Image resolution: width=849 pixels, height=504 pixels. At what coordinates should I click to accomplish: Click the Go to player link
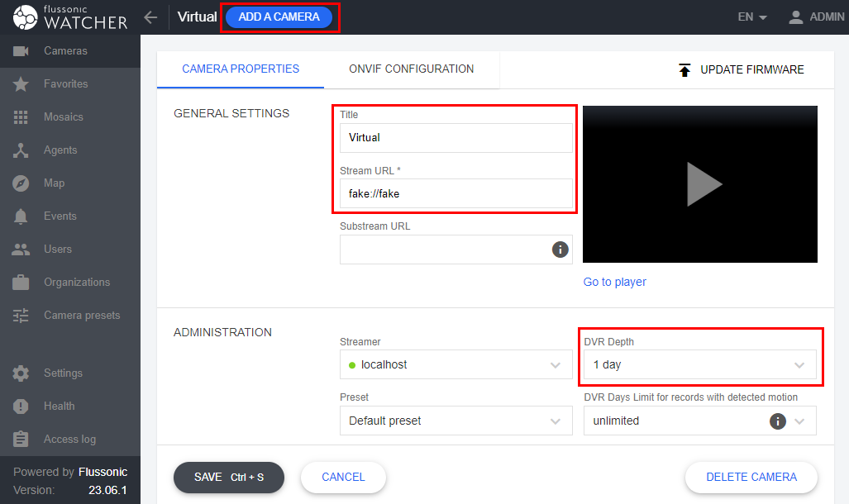pos(614,282)
